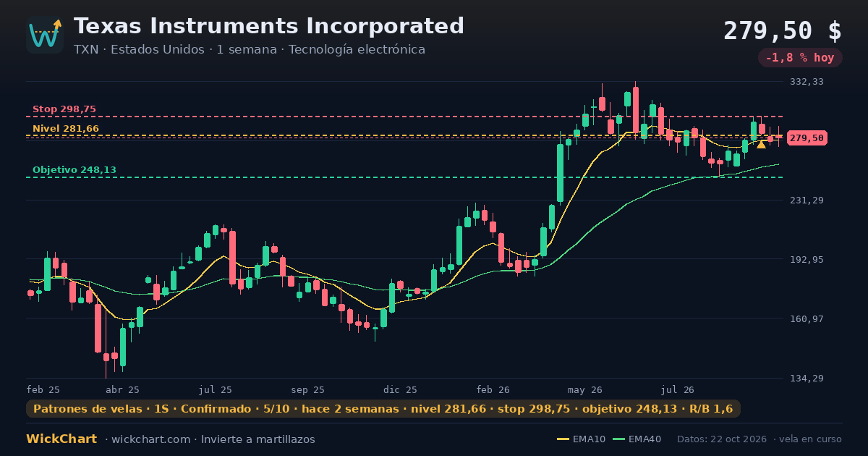Click the jul 26 date label
This screenshot has width=868, height=456.
[678, 389]
